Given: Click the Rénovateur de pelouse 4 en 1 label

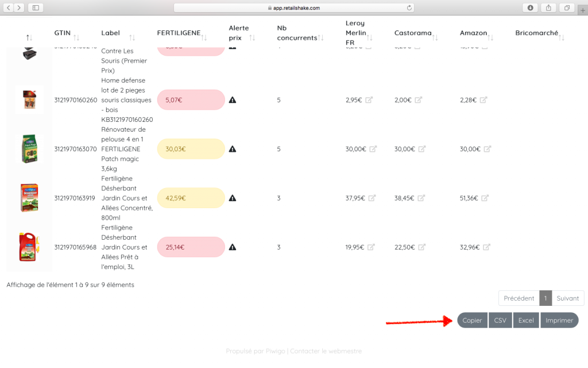Looking at the screenshot, I should (123, 149).
